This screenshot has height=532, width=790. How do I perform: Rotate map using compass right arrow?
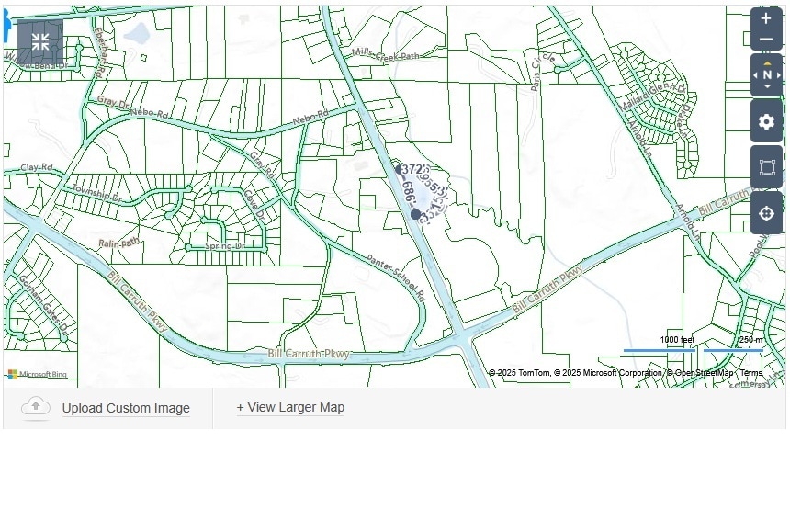pyautogui.click(x=778, y=75)
